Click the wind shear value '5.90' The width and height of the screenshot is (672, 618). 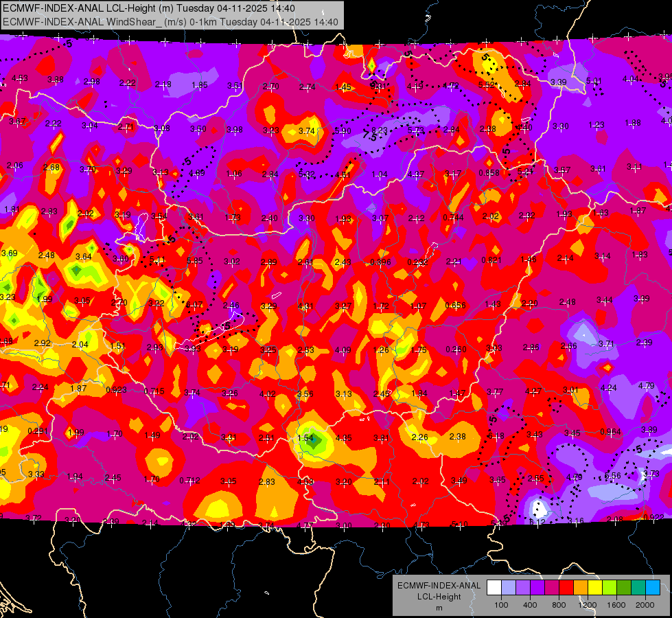pos(343,130)
